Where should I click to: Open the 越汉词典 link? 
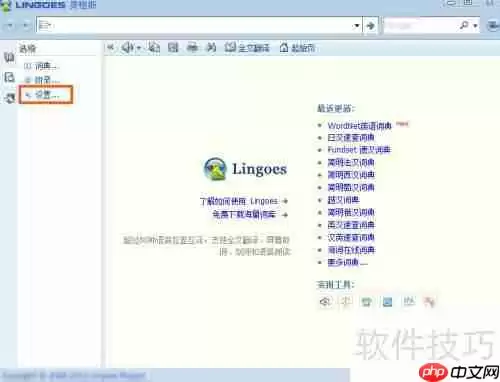click(343, 200)
